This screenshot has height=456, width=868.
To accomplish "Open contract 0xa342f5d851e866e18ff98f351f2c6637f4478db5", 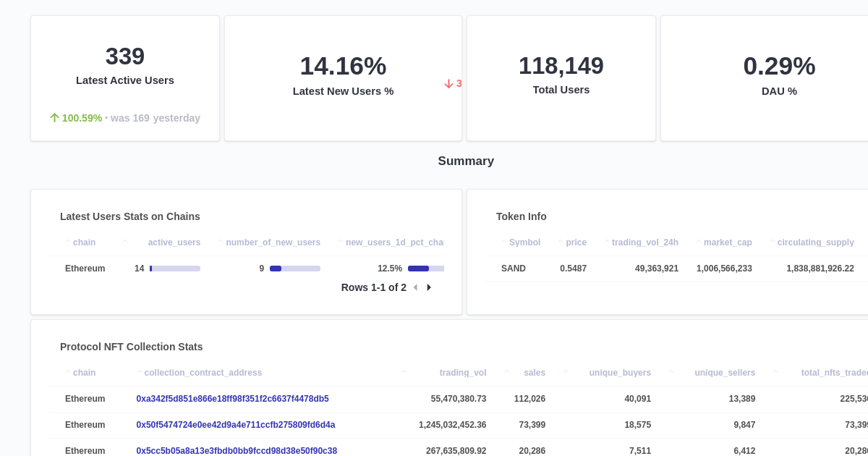I will click(232, 399).
